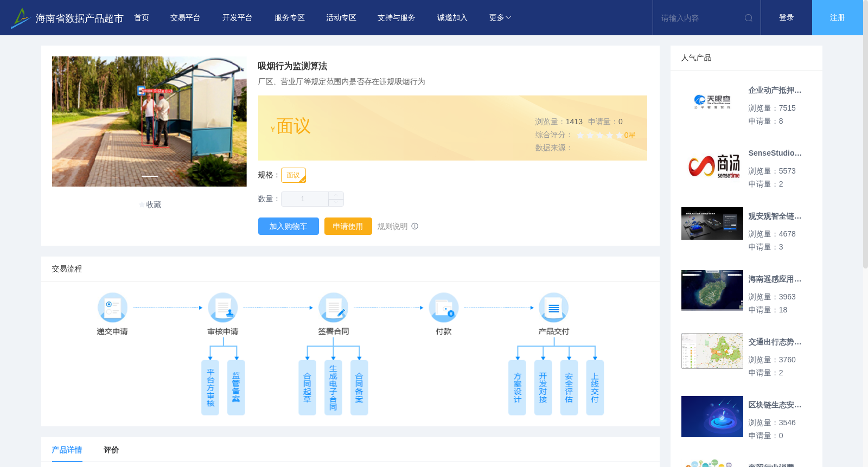The image size is (868, 467).
Task: Increase quantity with the up arrow
Action: tap(336, 195)
